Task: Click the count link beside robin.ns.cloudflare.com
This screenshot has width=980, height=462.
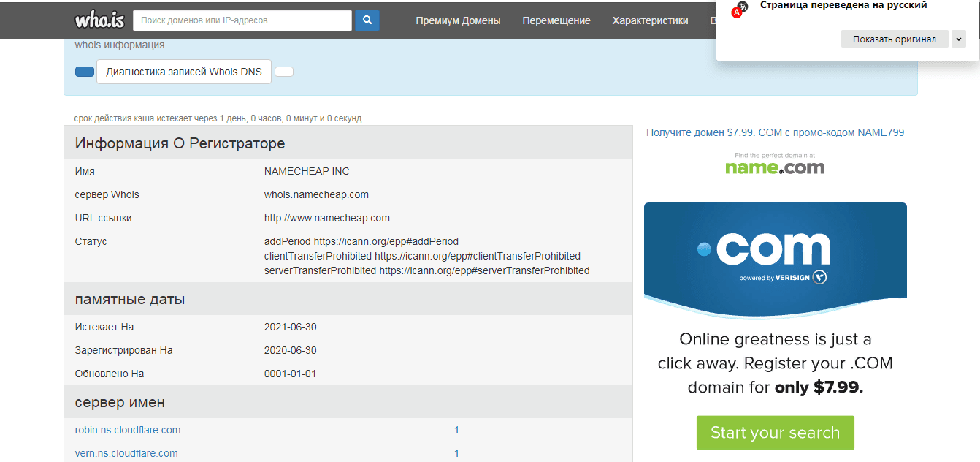Action: 456,430
